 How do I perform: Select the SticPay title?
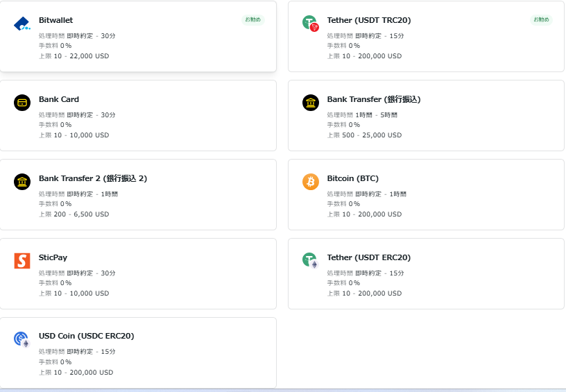[53, 257]
